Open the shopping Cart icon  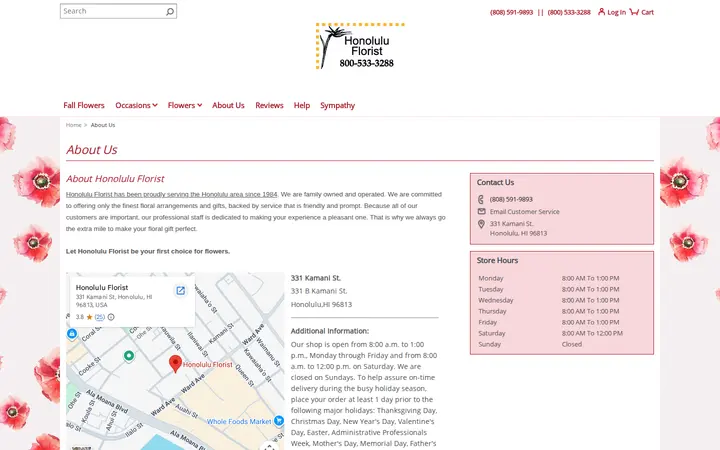click(634, 11)
